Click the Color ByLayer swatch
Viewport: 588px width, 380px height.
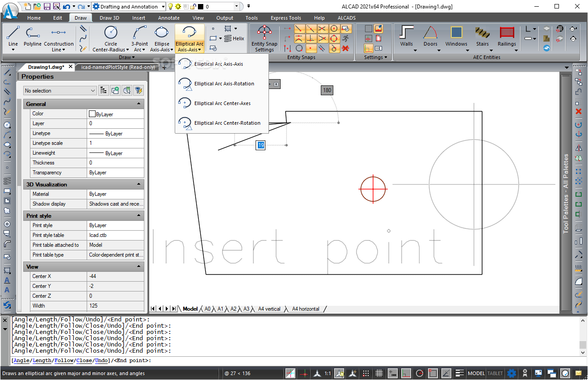click(x=92, y=114)
